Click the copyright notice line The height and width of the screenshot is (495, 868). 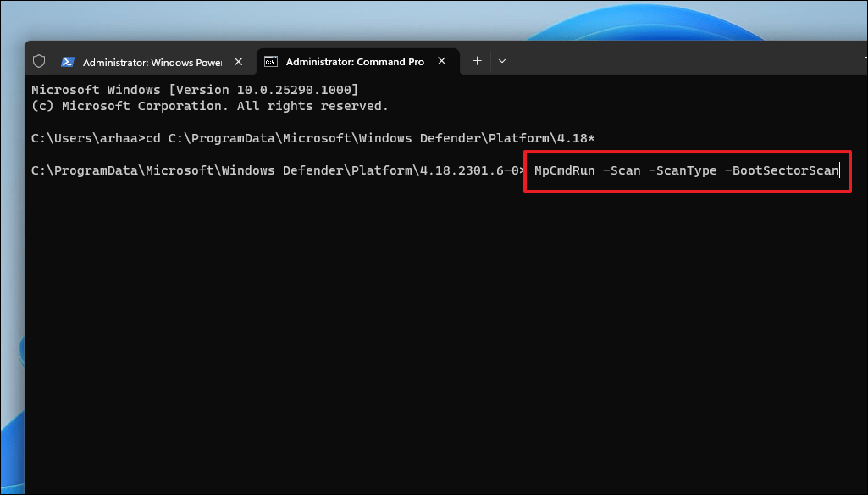point(209,105)
